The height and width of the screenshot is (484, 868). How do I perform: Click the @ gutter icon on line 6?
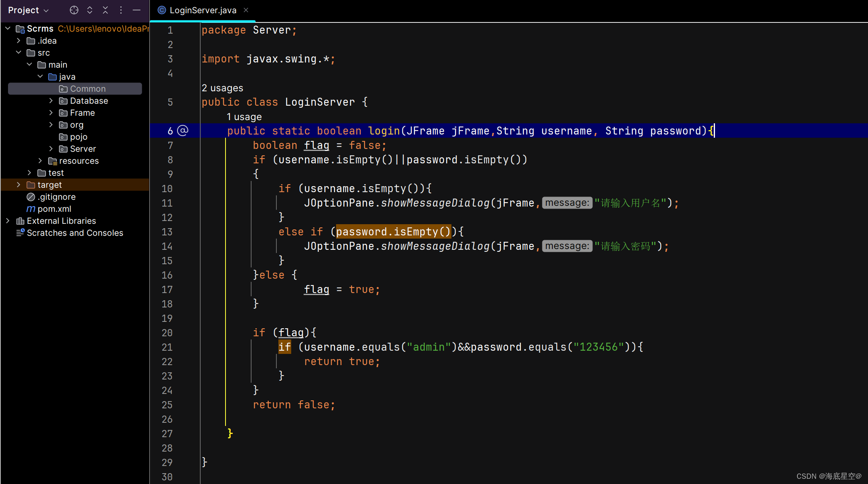183,131
